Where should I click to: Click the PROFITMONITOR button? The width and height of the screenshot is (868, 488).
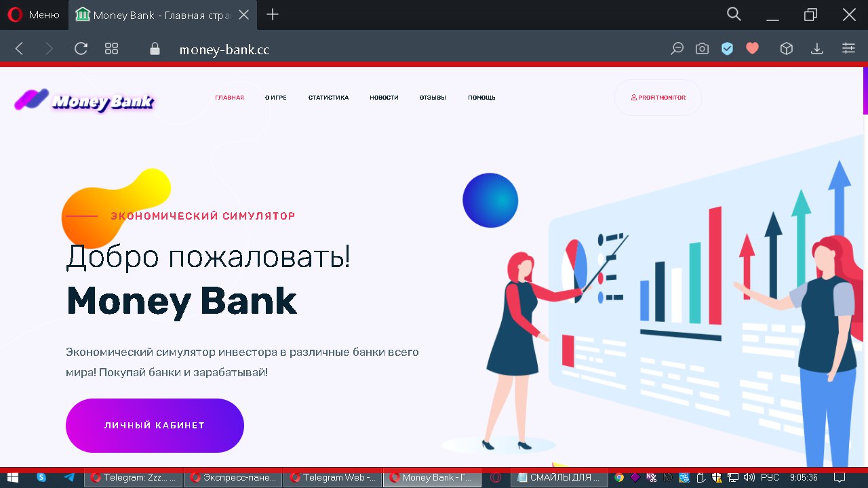pyautogui.click(x=658, y=98)
